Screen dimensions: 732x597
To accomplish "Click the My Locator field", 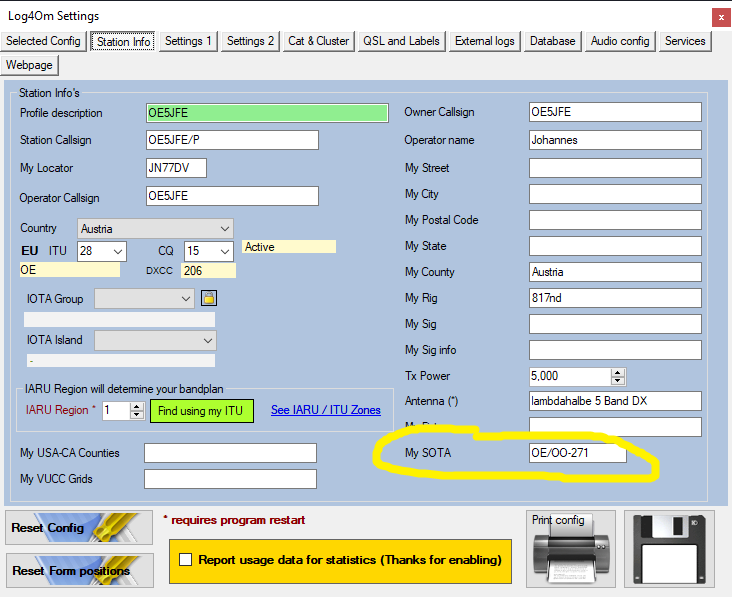I will pos(176,168).
